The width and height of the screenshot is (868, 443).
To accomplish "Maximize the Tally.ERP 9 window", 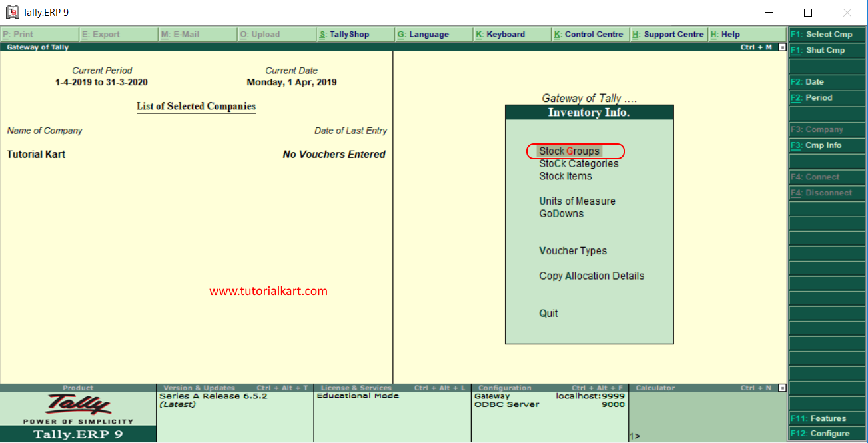I will [808, 13].
